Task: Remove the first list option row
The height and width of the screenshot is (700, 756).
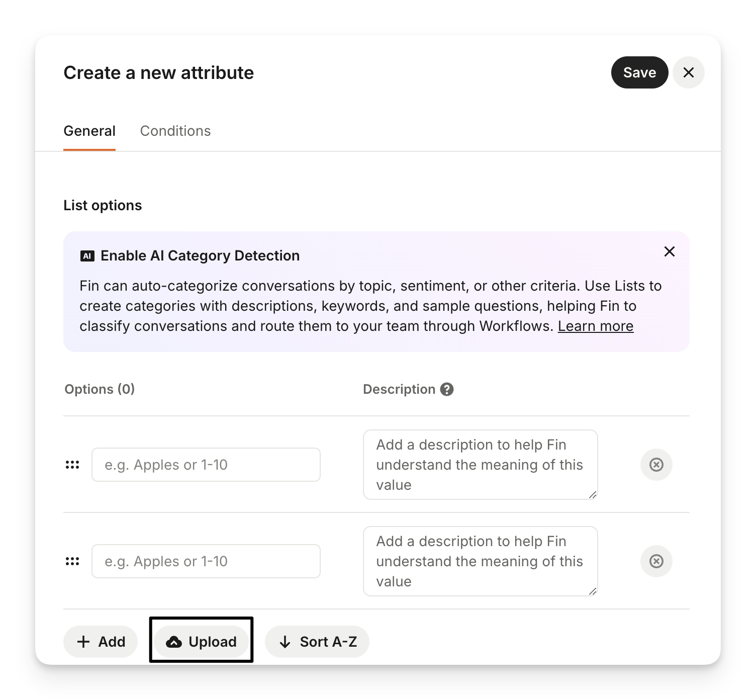Action: point(656,465)
